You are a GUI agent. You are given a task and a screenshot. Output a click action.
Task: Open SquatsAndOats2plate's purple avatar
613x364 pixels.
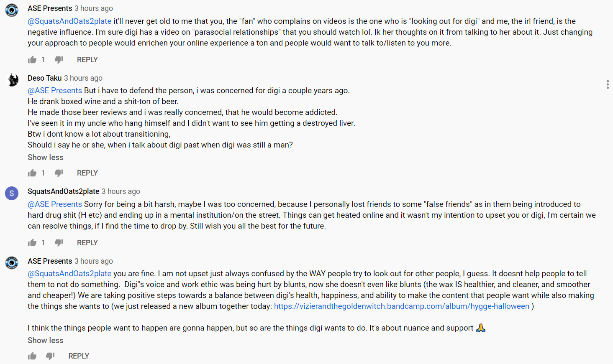pos(12,193)
